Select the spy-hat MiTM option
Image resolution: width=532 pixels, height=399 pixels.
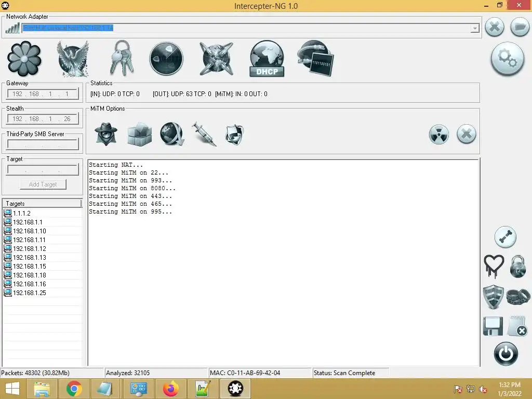tap(106, 135)
